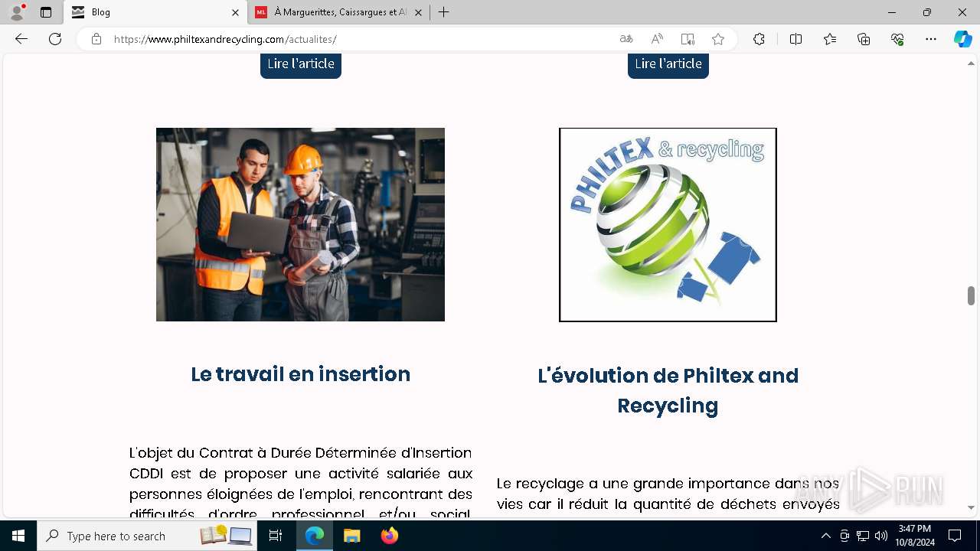980x551 pixels.
Task: Open volume control tray icon
Action: (880, 536)
